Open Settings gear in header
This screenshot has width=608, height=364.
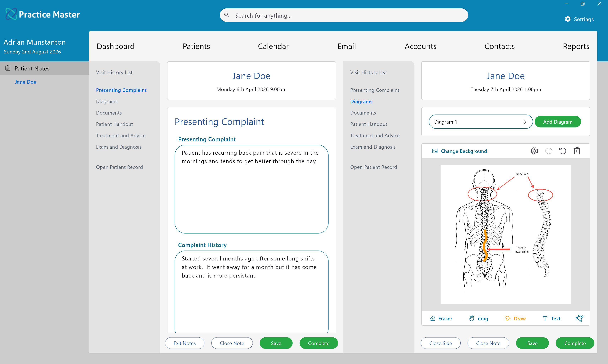(x=567, y=19)
